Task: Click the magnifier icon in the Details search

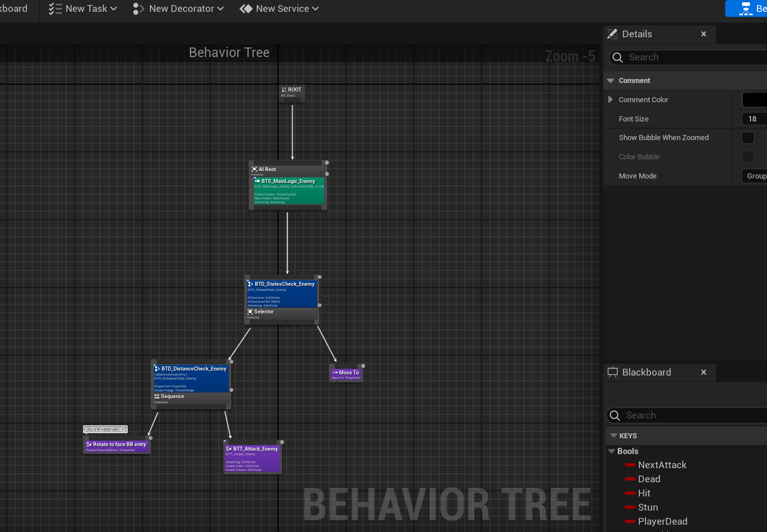Action: pos(618,57)
